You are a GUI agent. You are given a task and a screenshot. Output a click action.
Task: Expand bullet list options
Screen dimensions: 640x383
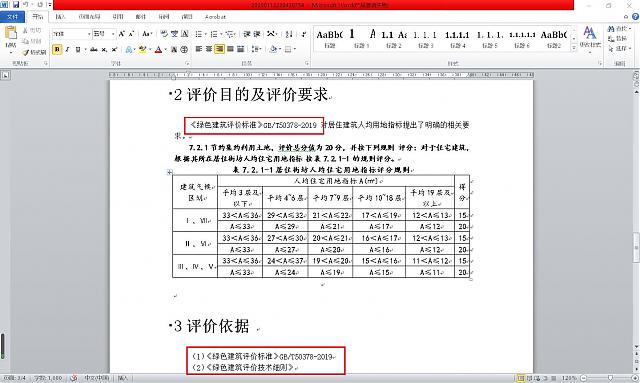click(206, 34)
